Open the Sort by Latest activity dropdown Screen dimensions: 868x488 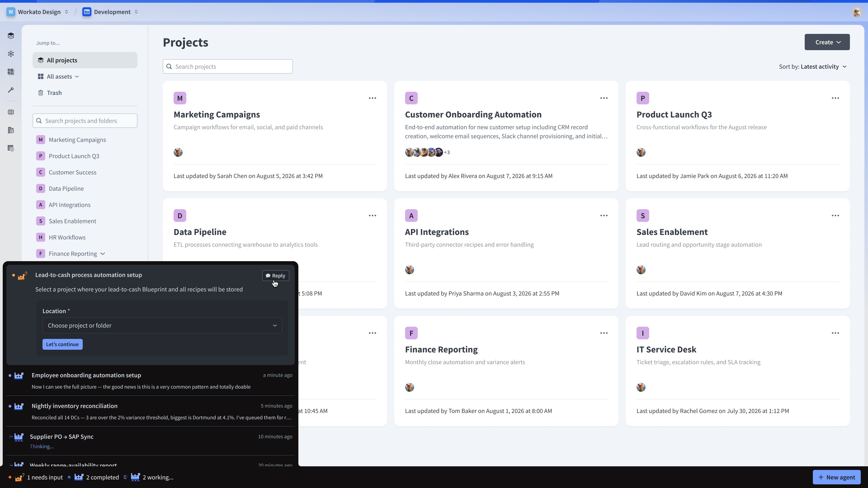[813, 66]
